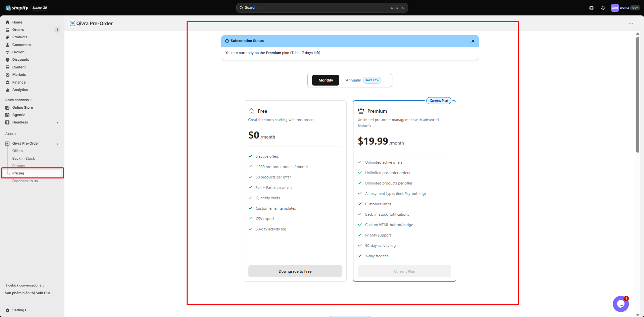The image size is (644, 317).
Task: Open Reports under Qivra Pre-Order
Action: click(x=19, y=166)
